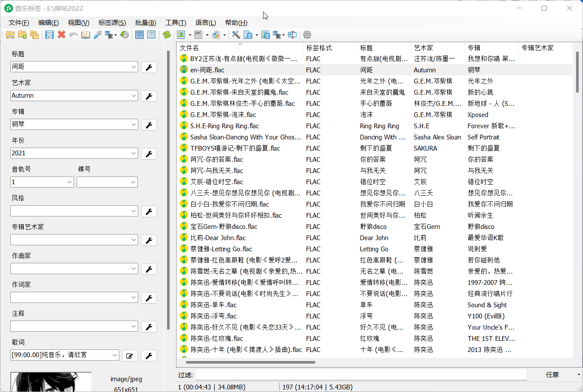Click the red X delete icon
This screenshot has width=583, height=392.
click(62, 35)
